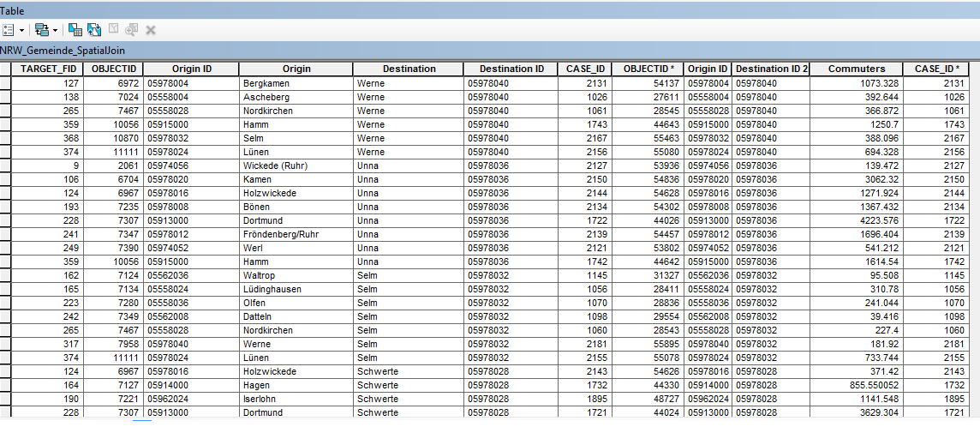Click the Destination ID 2 column header

click(x=771, y=69)
